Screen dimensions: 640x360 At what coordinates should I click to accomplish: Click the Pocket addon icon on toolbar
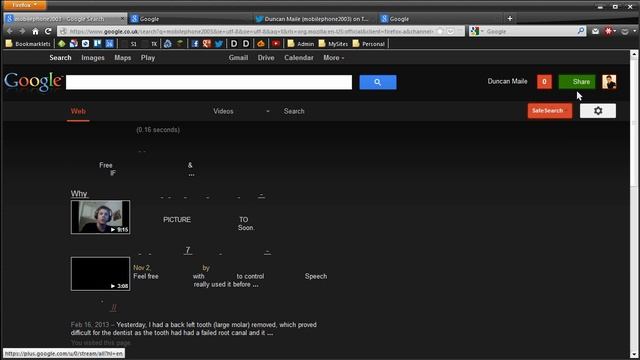click(624, 31)
